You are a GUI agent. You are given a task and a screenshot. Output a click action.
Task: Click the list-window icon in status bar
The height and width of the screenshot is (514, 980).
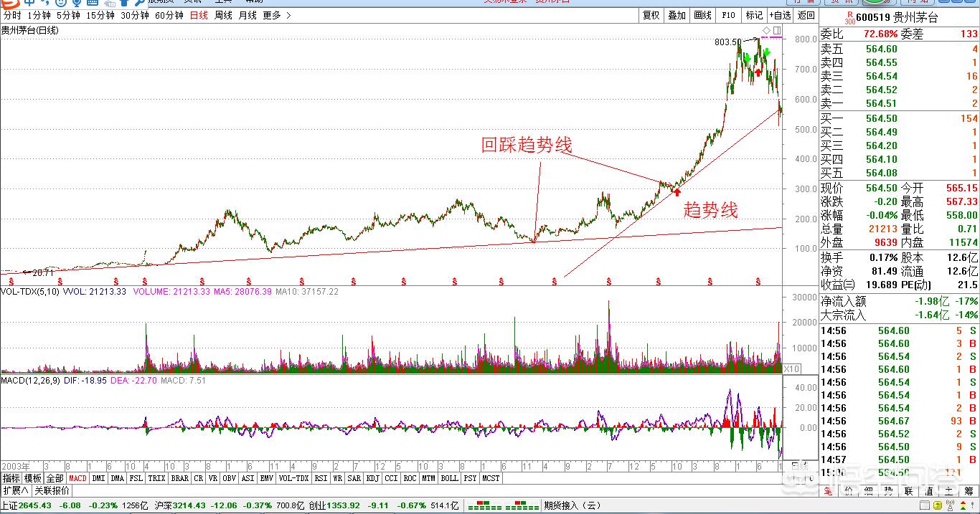925,505
